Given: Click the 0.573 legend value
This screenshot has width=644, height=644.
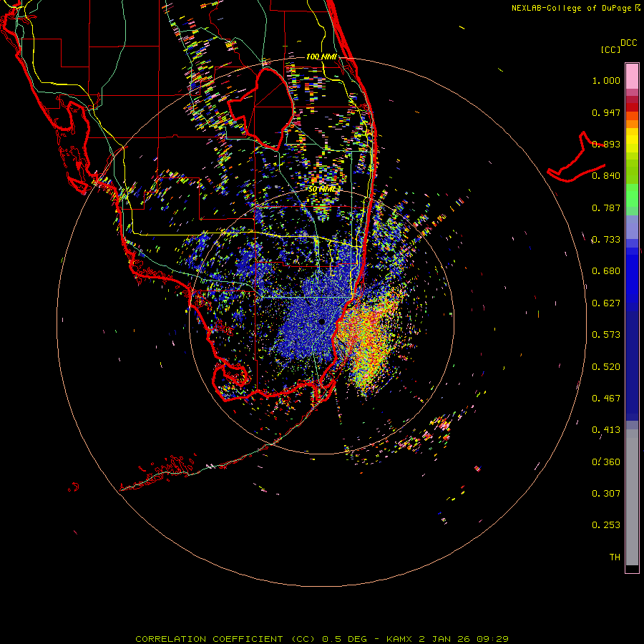Looking at the screenshot, I should (606, 335).
